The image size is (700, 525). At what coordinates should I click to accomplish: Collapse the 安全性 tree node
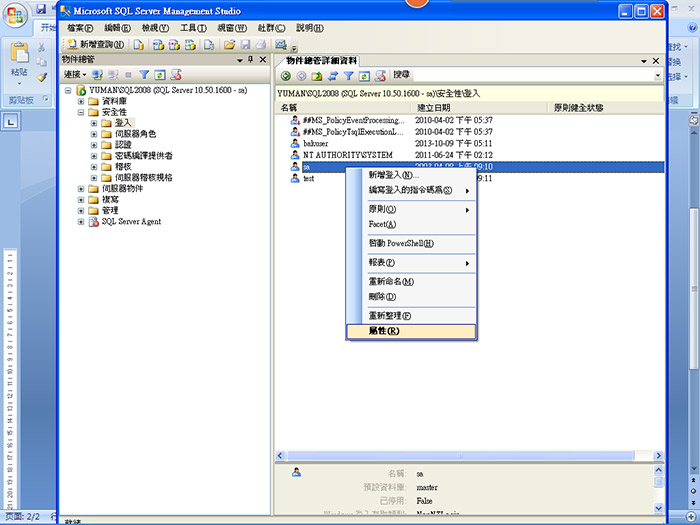pos(81,112)
